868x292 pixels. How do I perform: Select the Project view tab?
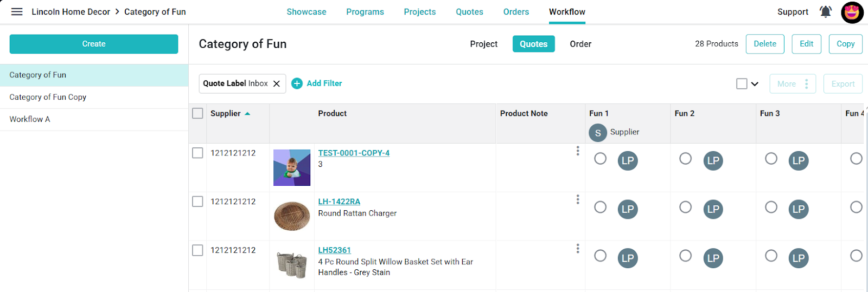(484, 44)
